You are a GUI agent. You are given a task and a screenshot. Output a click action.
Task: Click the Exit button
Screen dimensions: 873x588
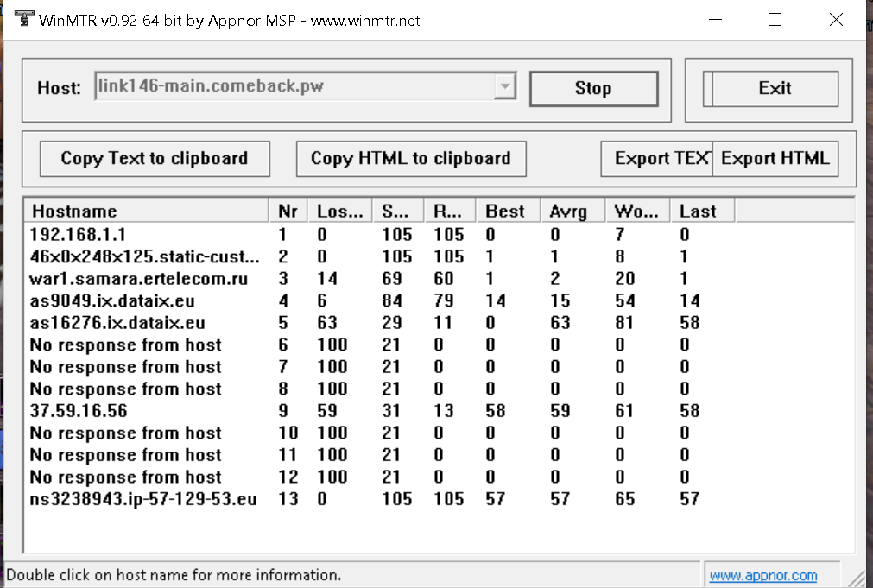[775, 88]
